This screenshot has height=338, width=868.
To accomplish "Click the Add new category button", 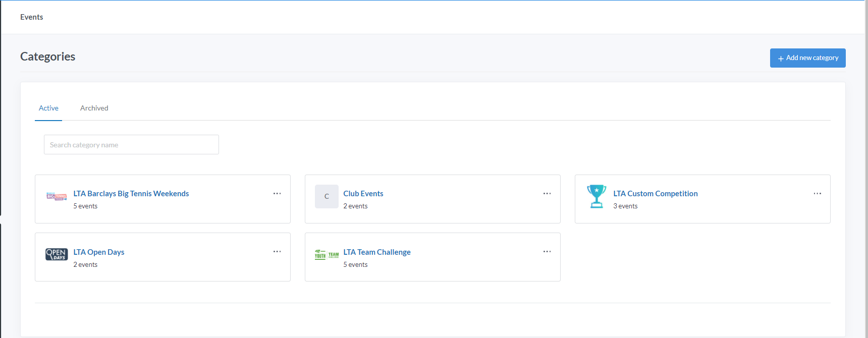I will point(807,58).
